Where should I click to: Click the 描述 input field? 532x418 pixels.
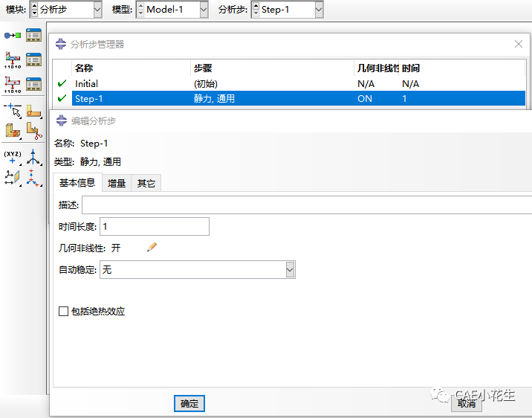[307, 205]
